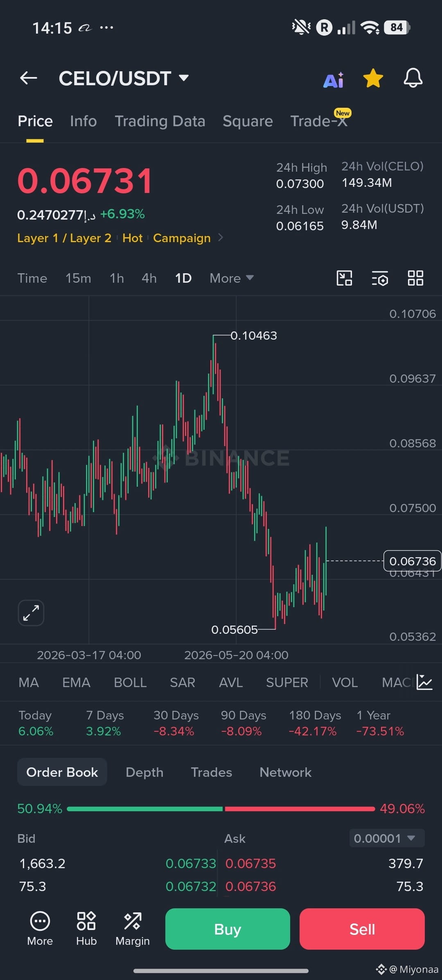Switch to the Trades tab
The width and height of the screenshot is (442, 980).
211,772
